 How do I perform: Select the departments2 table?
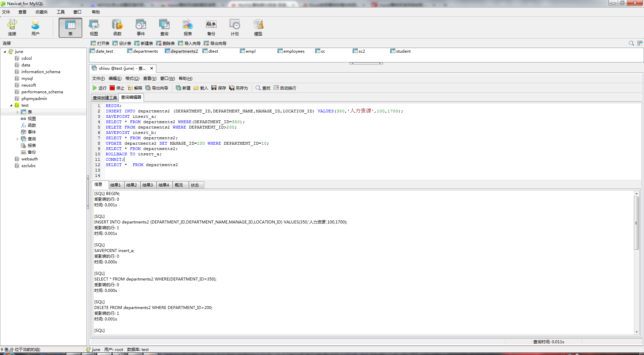tap(181, 51)
